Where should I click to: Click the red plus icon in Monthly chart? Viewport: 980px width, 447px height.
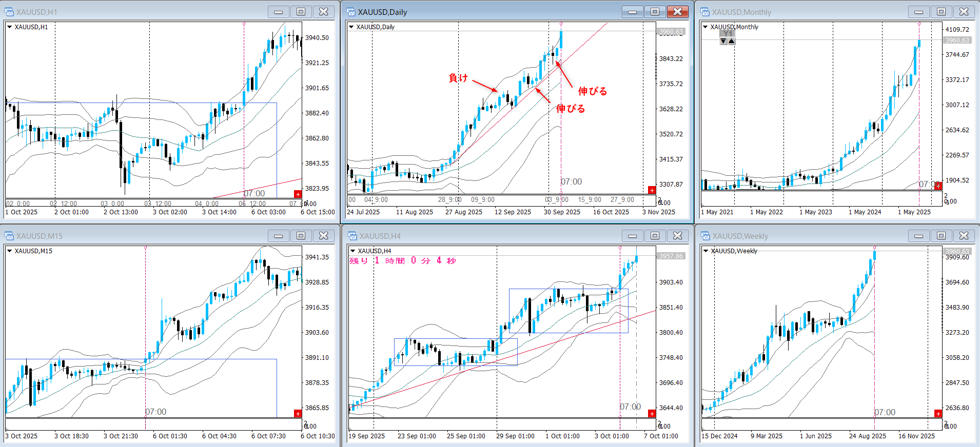(938, 186)
